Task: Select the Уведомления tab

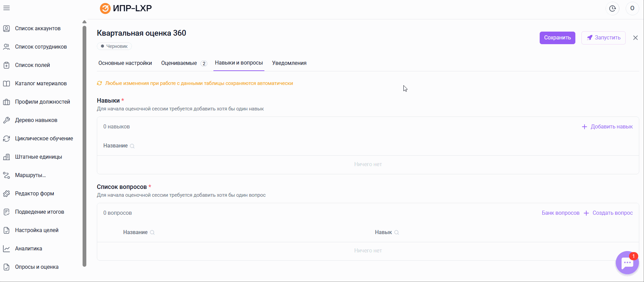Action: coord(289,63)
